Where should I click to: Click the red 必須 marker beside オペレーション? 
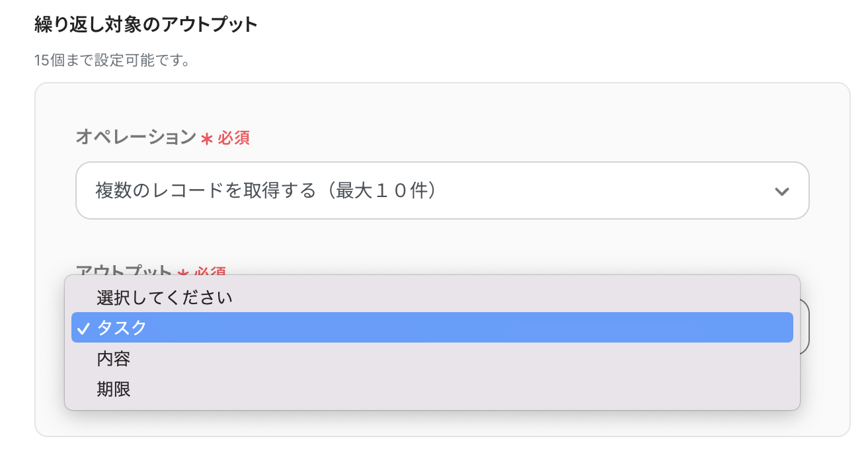234,139
